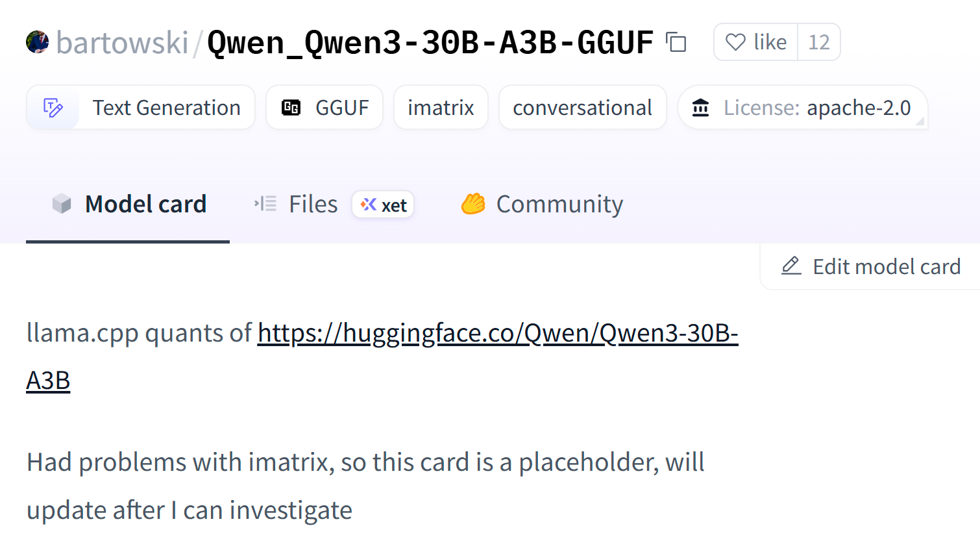980x552 pixels.
Task: Click the Text Generation task icon
Action: click(53, 107)
